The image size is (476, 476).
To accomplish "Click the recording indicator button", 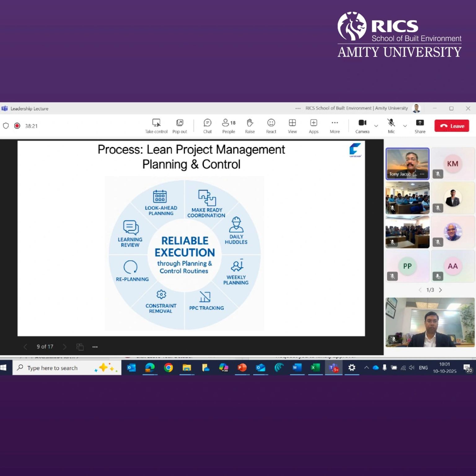I will [x=17, y=126].
